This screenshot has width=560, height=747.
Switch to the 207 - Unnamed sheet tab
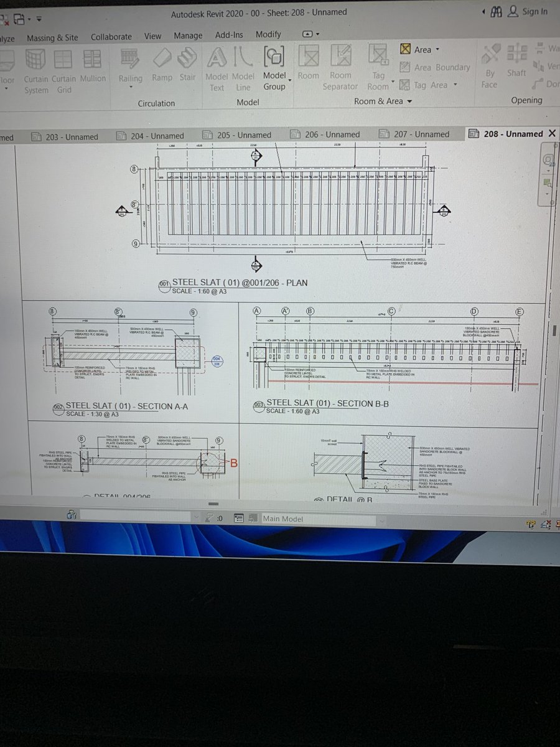click(x=414, y=134)
